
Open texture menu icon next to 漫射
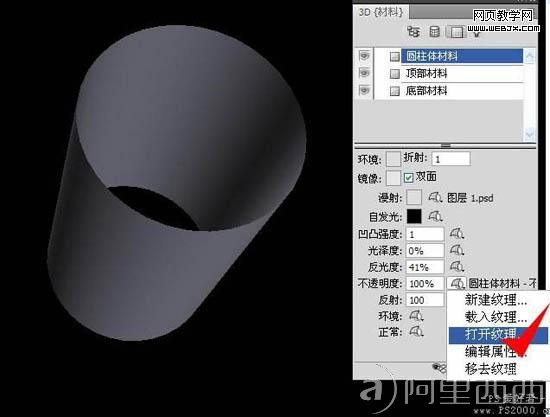click(x=435, y=198)
